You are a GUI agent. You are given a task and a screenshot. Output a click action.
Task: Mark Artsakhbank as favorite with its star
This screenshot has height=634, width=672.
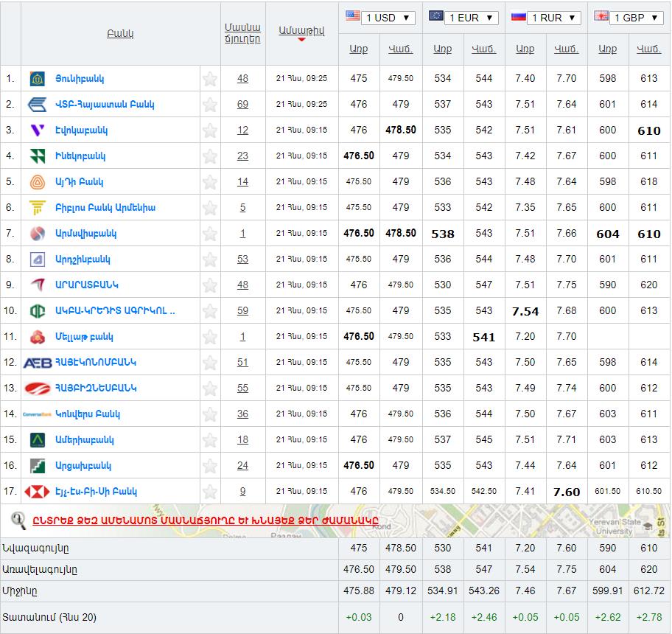pos(210,466)
